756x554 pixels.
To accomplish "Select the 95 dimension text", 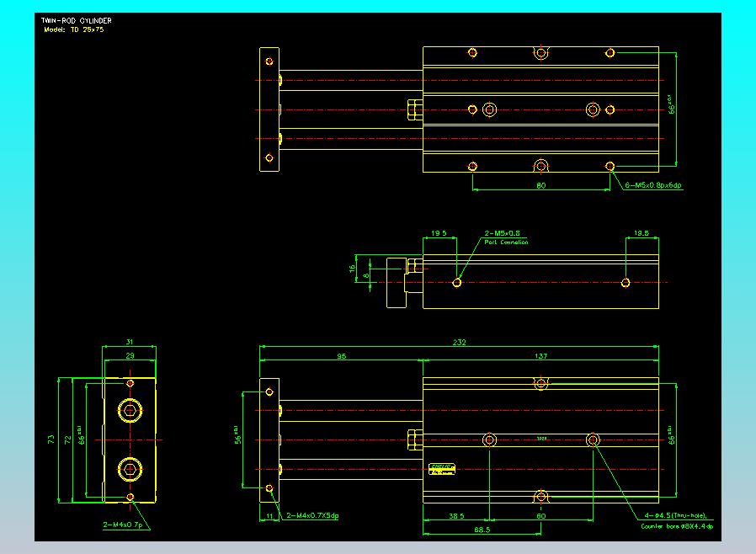I will (341, 356).
